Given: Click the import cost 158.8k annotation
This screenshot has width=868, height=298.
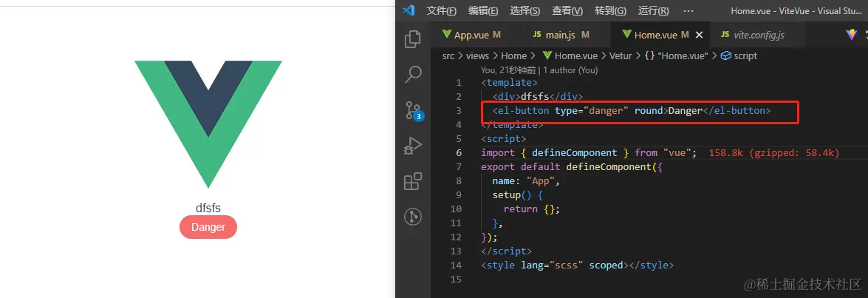Looking at the screenshot, I should tap(774, 153).
